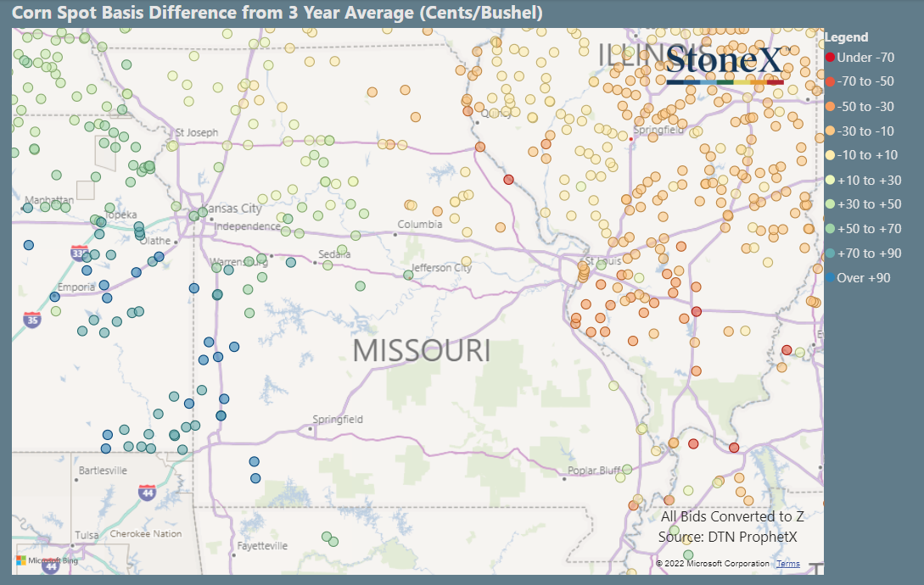Click the '+30 to +50' legend entry
The image size is (924, 585).
[863, 203]
